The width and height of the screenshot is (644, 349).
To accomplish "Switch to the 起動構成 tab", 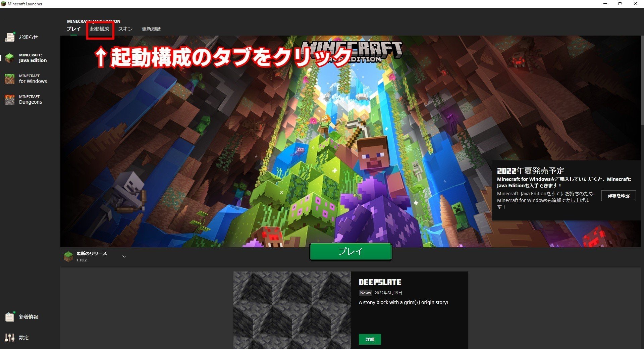I will tap(100, 29).
